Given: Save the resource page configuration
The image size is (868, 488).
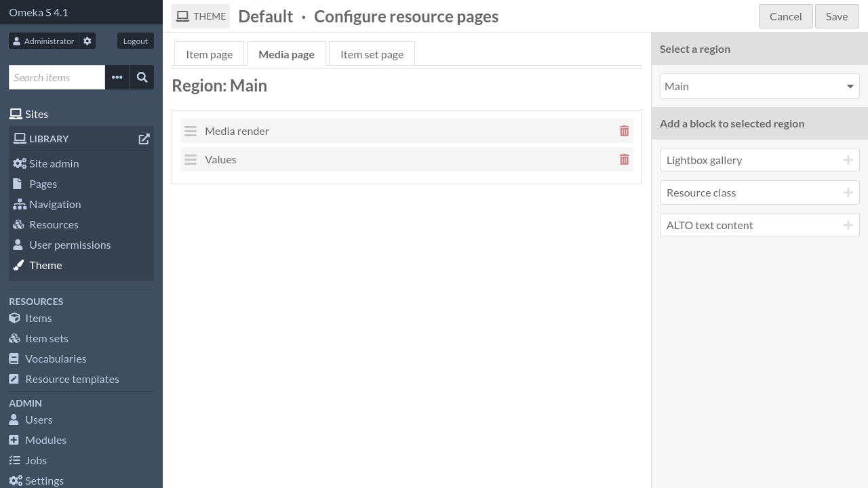Looking at the screenshot, I should (x=837, y=16).
